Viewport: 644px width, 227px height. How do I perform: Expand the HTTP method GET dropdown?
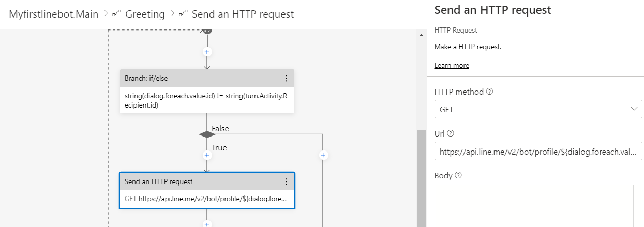[538, 109]
